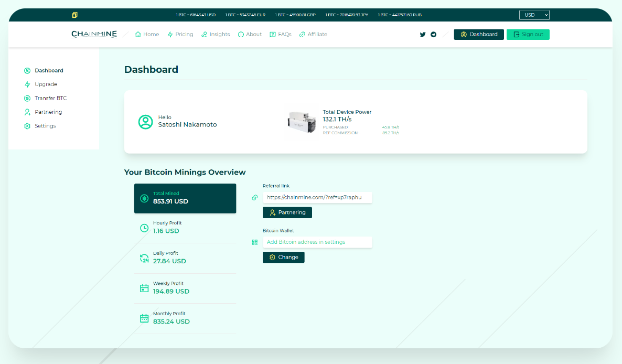This screenshot has height=364, width=622.
Task: Open the Pricing nav link
Action: coord(180,35)
